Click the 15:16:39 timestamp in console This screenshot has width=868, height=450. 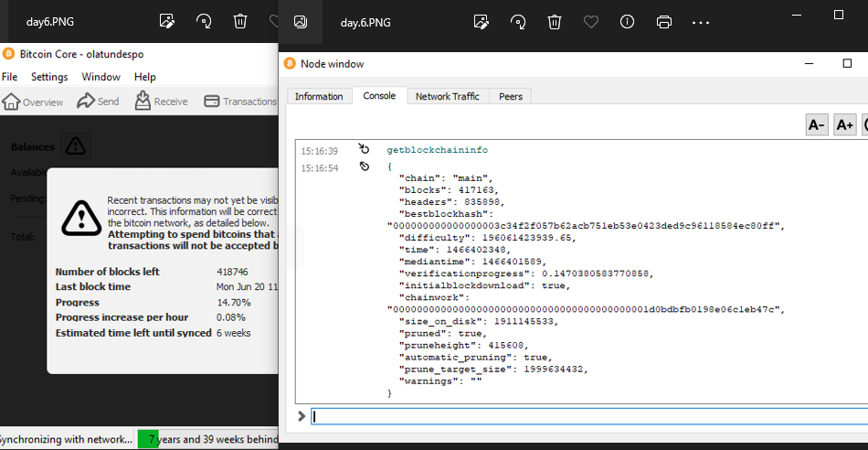(x=320, y=151)
